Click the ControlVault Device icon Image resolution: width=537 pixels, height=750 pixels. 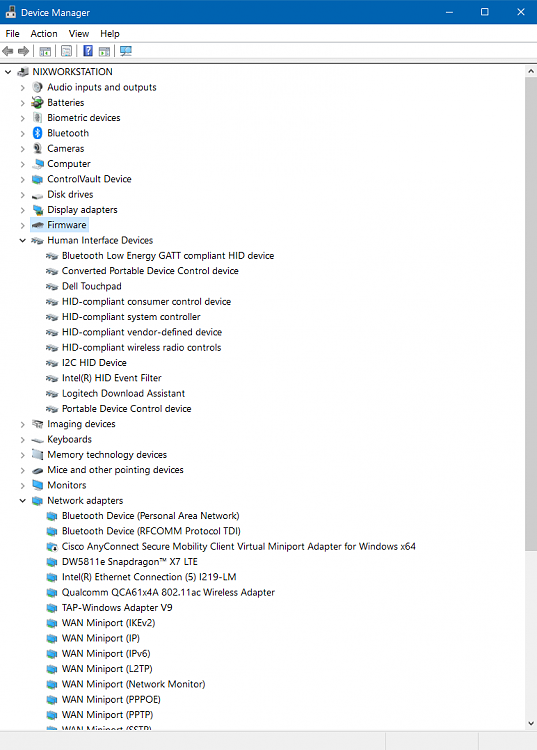coord(37,179)
